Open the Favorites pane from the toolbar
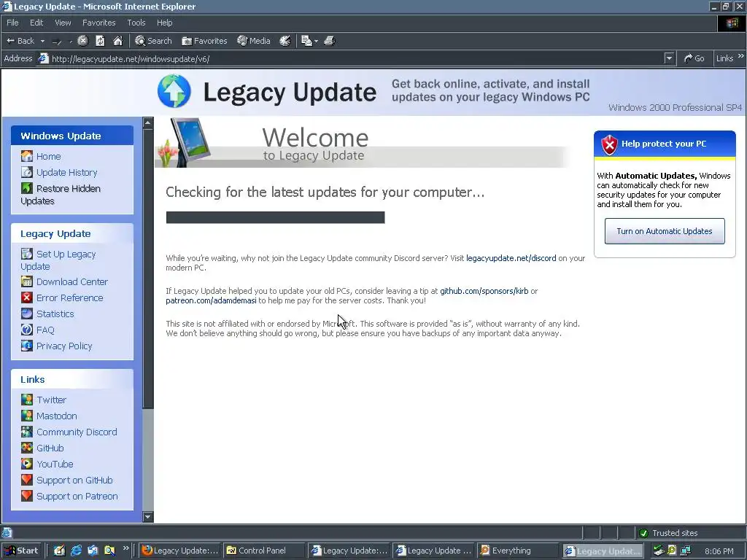747x560 pixels. (204, 41)
